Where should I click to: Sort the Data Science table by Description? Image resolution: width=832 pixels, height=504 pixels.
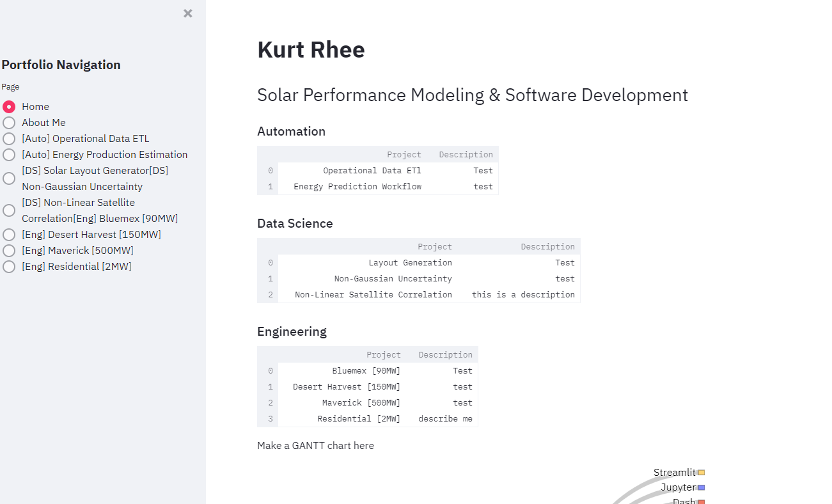(x=547, y=246)
